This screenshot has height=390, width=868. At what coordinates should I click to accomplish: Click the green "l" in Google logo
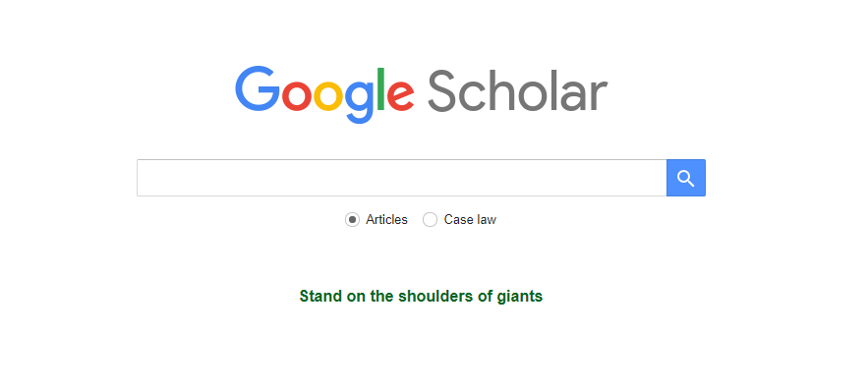click(x=380, y=88)
